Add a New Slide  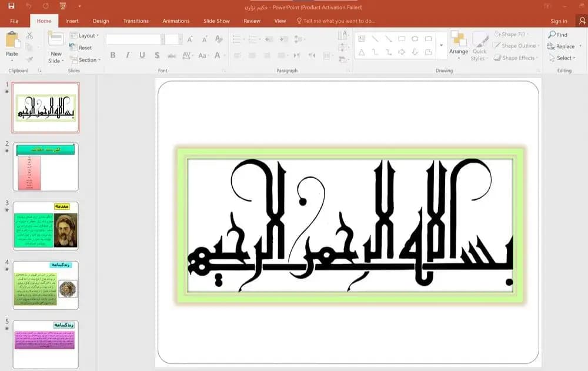click(56, 47)
